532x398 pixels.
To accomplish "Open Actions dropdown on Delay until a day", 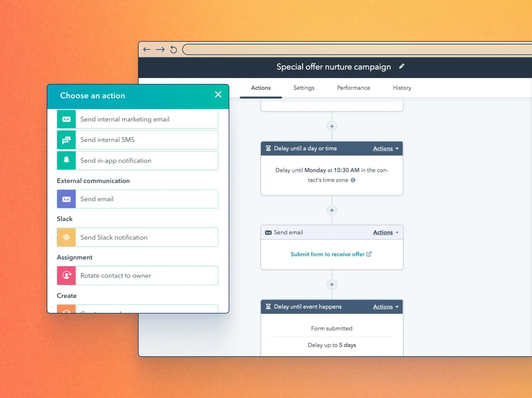I will tap(386, 148).
